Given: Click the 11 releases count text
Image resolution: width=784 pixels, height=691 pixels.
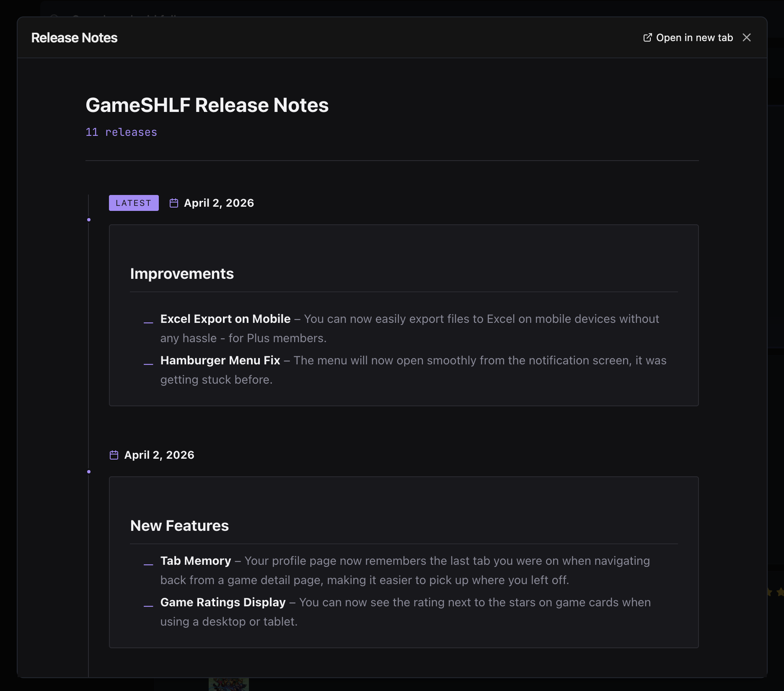Looking at the screenshot, I should (x=121, y=132).
